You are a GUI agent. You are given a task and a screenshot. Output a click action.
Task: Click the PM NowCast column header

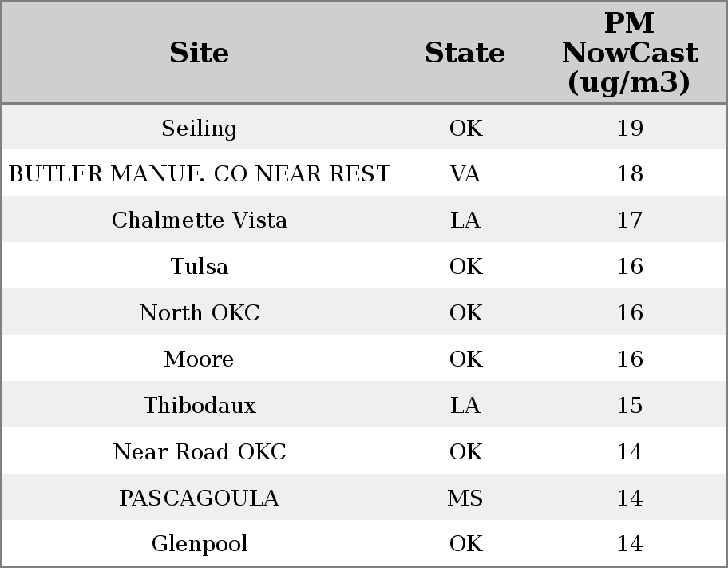pos(630,53)
